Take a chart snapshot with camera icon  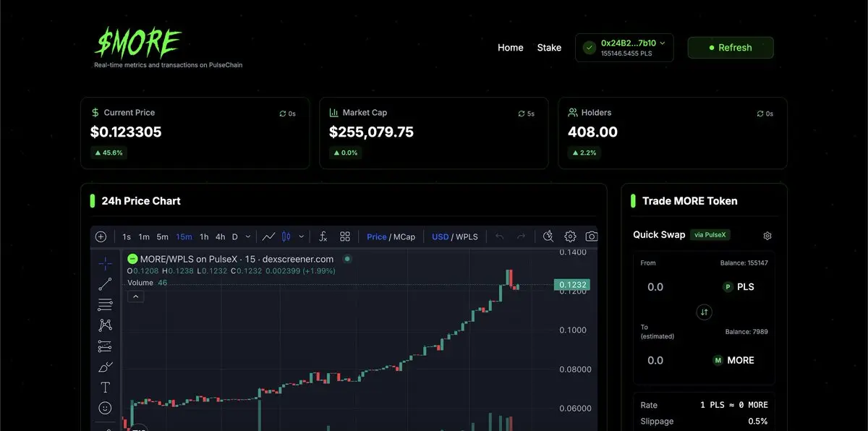click(x=591, y=236)
